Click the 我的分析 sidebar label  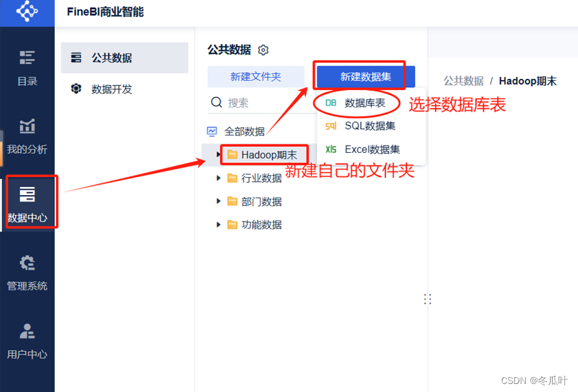[x=27, y=149]
